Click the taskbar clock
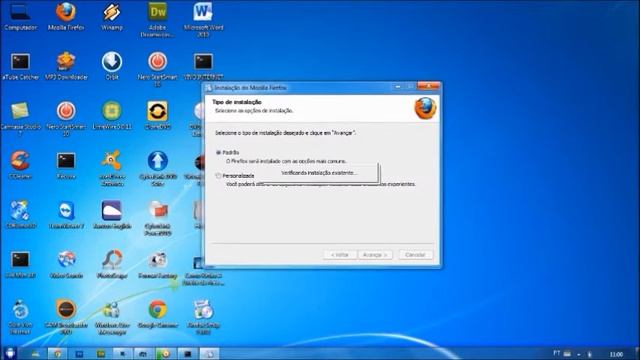Viewport: 640px width, 360px height. [x=616, y=354]
